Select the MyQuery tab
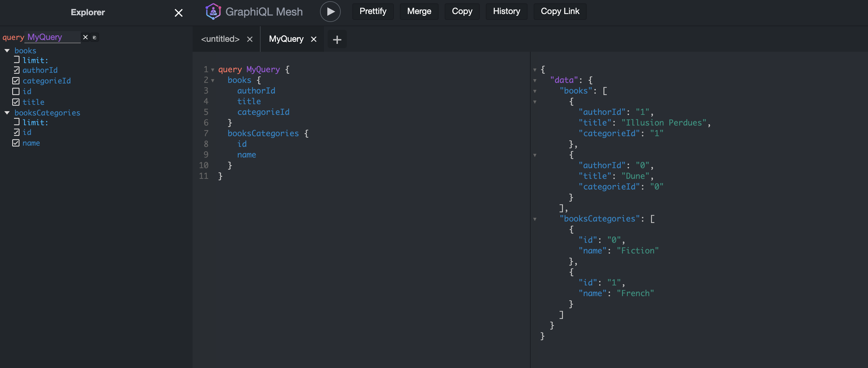This screenshot has height=368, width=868. tap(286, 39)
